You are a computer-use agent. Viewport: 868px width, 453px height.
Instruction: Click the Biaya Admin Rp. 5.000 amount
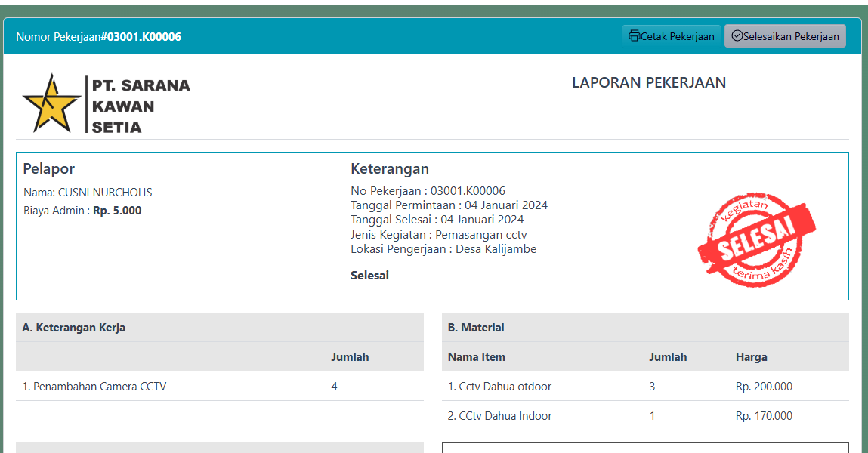[117, 211]
